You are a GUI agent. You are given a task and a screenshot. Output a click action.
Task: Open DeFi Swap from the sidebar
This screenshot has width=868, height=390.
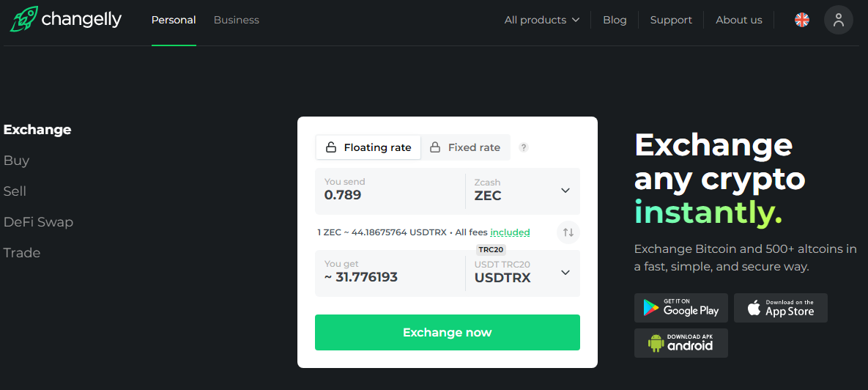[38, 222]
